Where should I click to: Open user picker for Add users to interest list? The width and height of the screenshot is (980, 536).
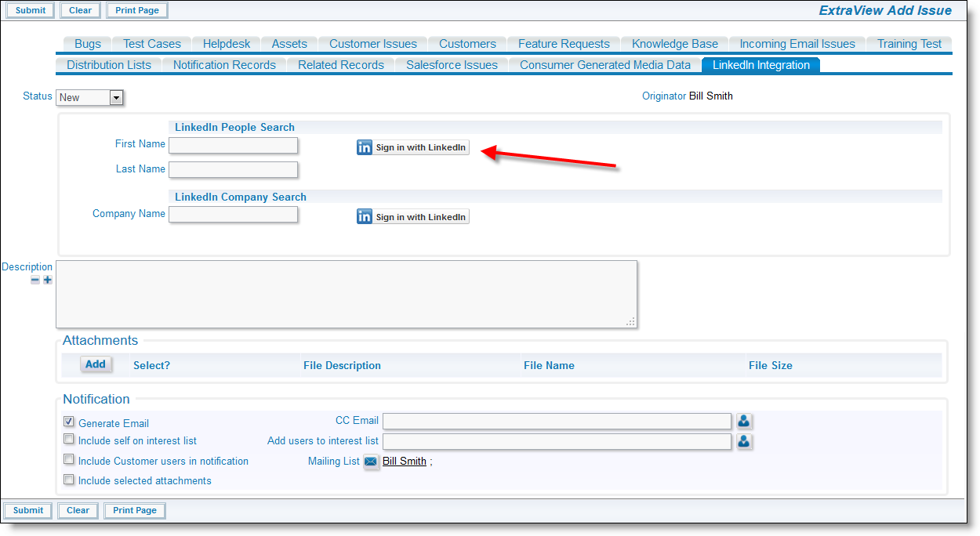point(744,441)
